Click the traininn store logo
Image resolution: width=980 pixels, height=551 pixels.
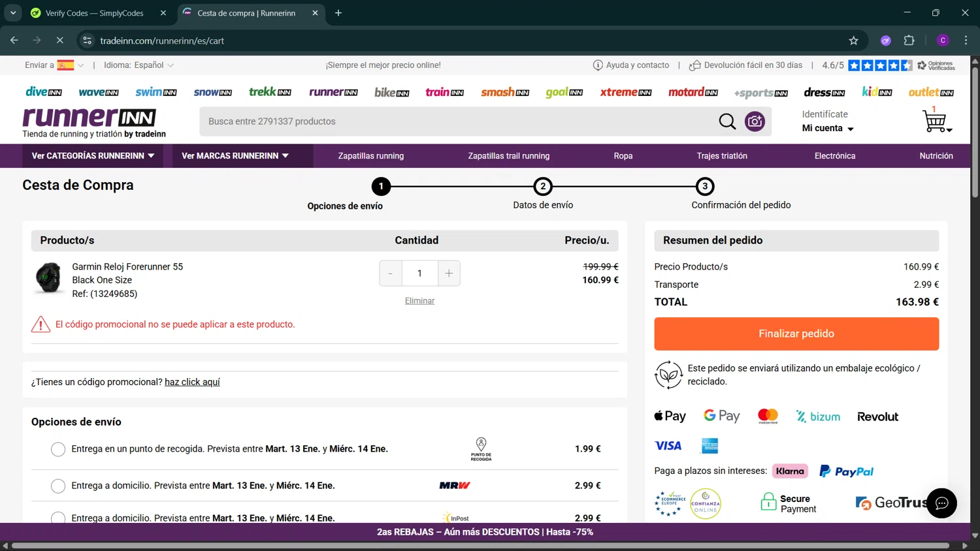tap(444, 92)
